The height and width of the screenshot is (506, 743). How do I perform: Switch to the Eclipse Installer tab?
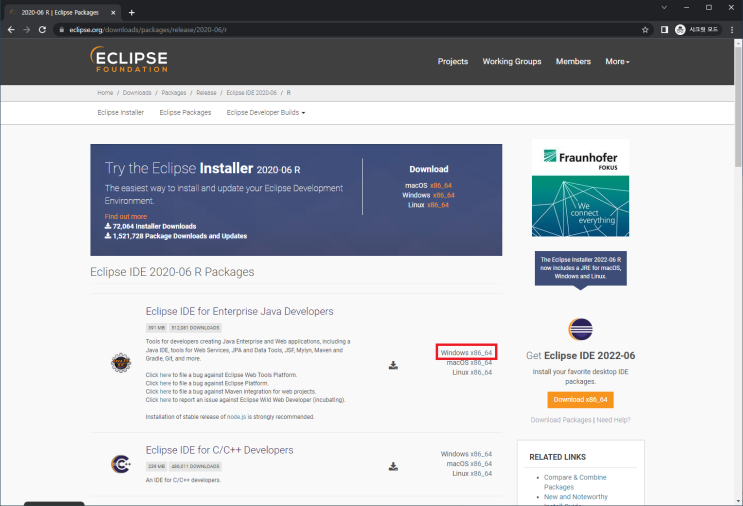pos(120,112)
